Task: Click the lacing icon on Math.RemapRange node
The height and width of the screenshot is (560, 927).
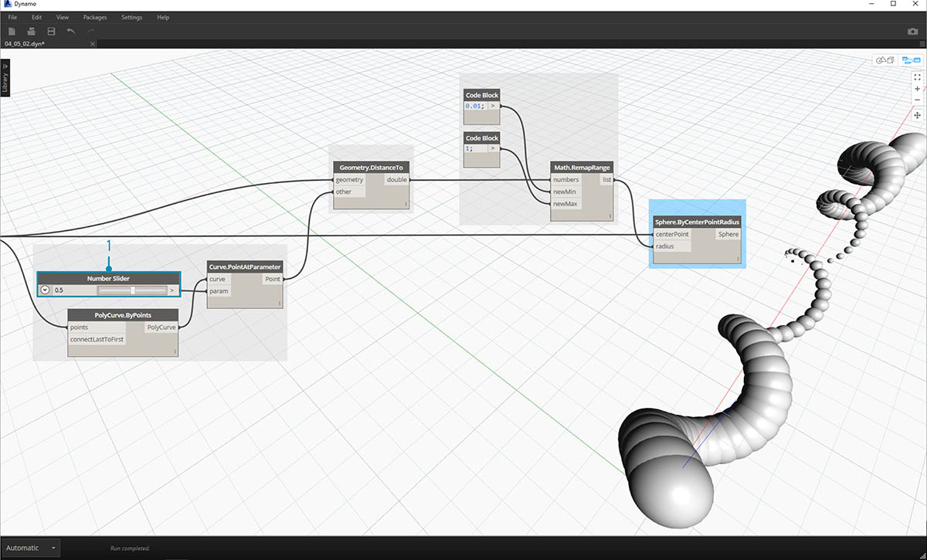Action: 611,216
